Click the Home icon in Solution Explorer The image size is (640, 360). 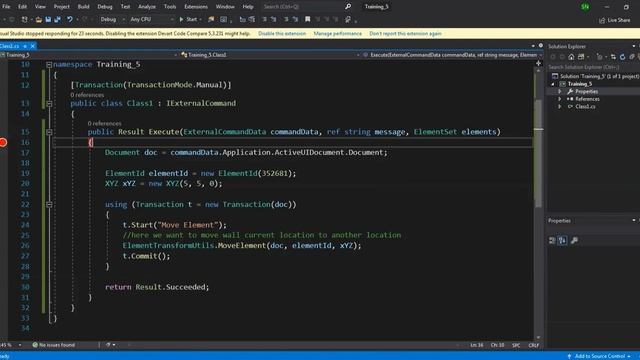(571, 57)
